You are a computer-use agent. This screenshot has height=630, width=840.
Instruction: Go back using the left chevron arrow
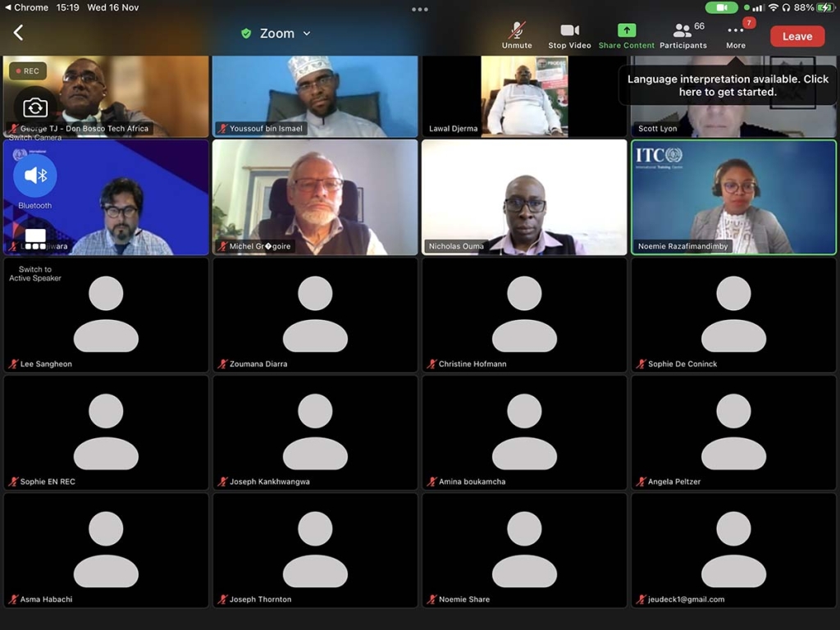[x=18, y=33]
